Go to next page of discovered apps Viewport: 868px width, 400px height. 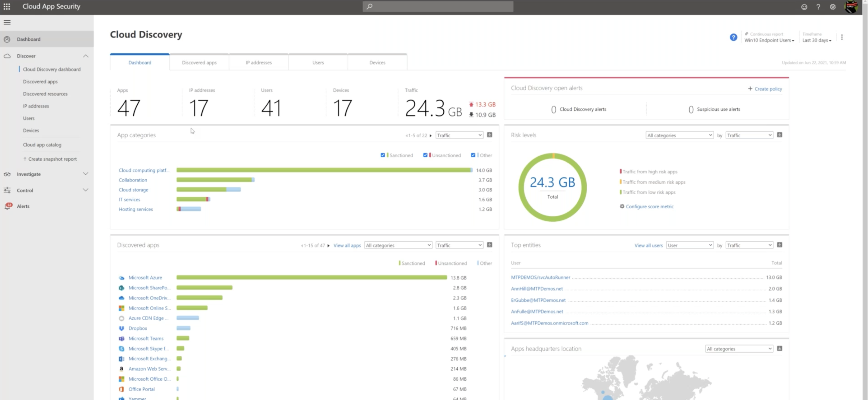click(328, 246)
